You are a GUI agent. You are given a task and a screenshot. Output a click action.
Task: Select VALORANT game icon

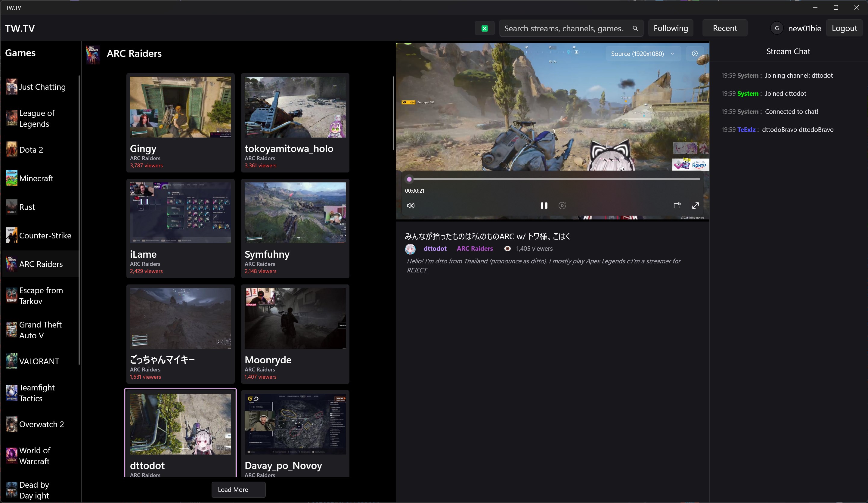click(x=12, y=361)
